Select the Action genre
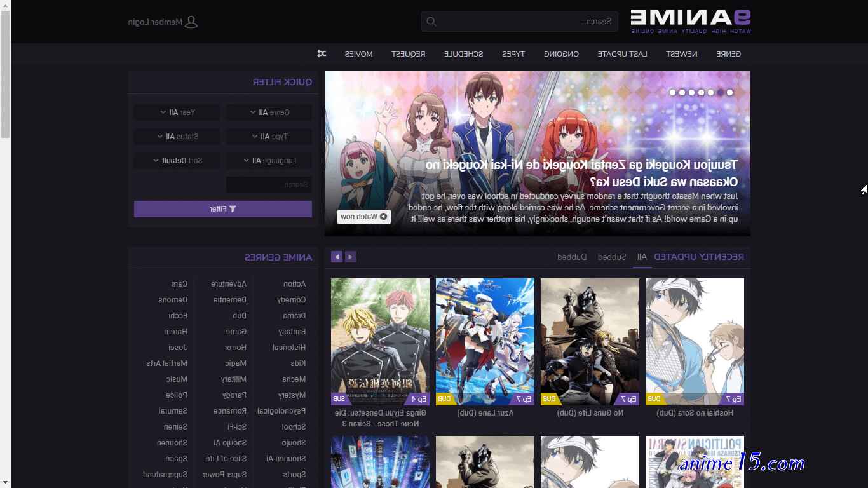This screenshot has height=488, width=868. point(295,284)
